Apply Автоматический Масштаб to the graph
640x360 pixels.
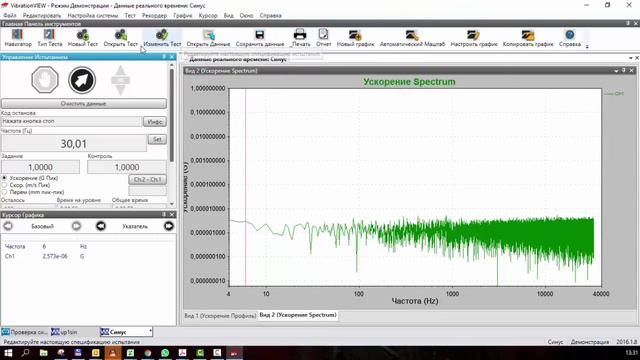point(412,38)
